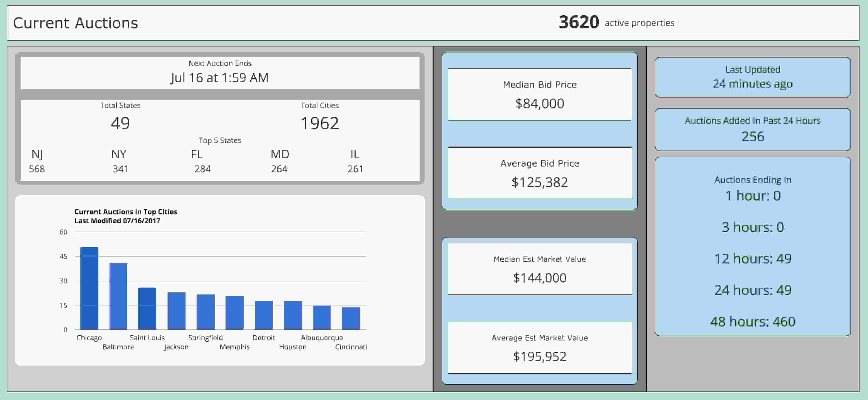Screen dimensions: 868x400
Task: Select the Albuquerque bar
Action: pos(322,317)
